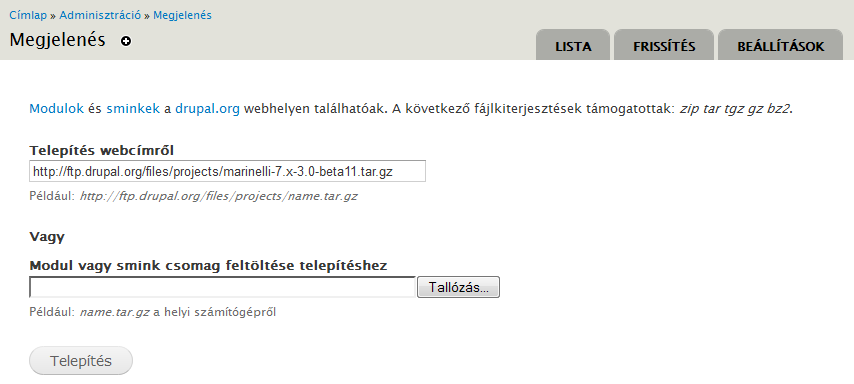This screenshot has height=384, width=854.
Task: Click the zip tar tgz gz bz2 extensions text
Action: [x=735, y=108]
